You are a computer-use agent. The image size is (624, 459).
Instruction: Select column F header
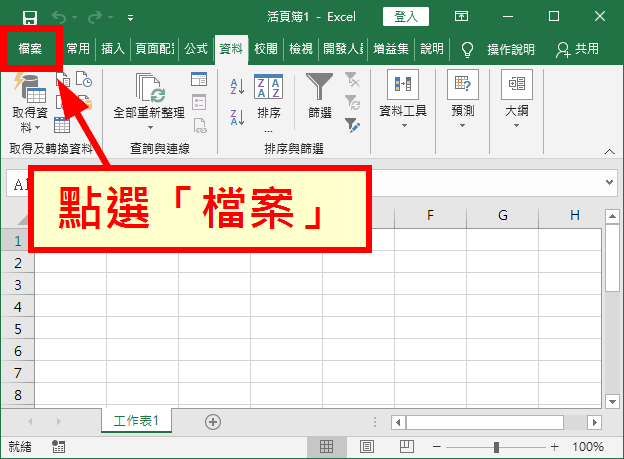(430, 215)
